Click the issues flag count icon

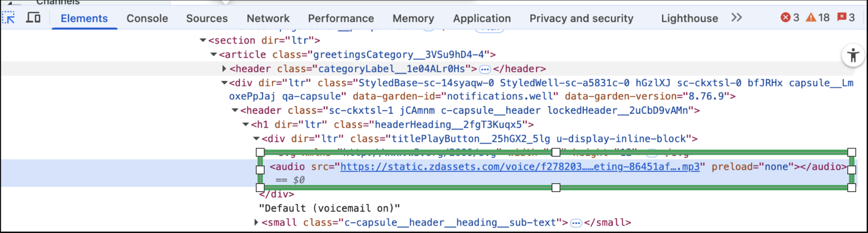coord(842,17)
